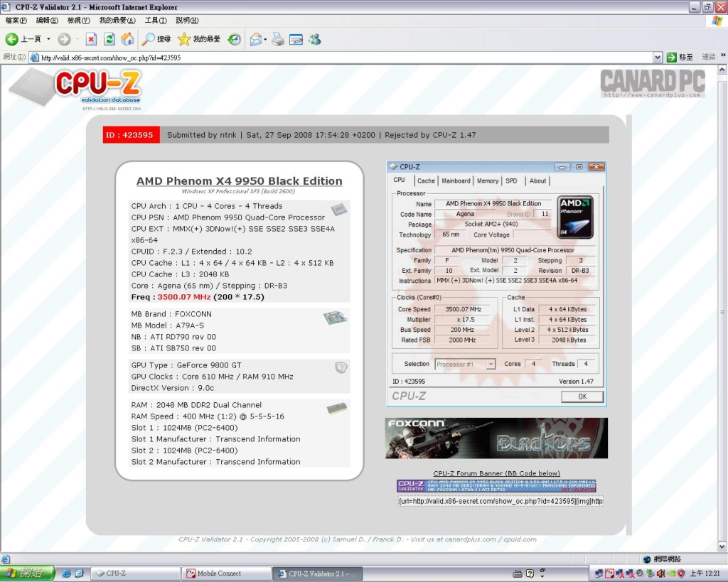Click the AMD Phenom processor logo image
The height and width of the screenshot is (582, 728).
pyautogui.click(x=574, y=217)
